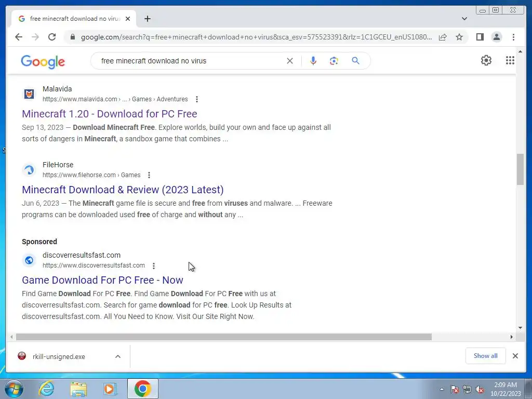Go to Google home via logo
The height and width of the screenshot is (399, 532).
(x=43, y=62)
